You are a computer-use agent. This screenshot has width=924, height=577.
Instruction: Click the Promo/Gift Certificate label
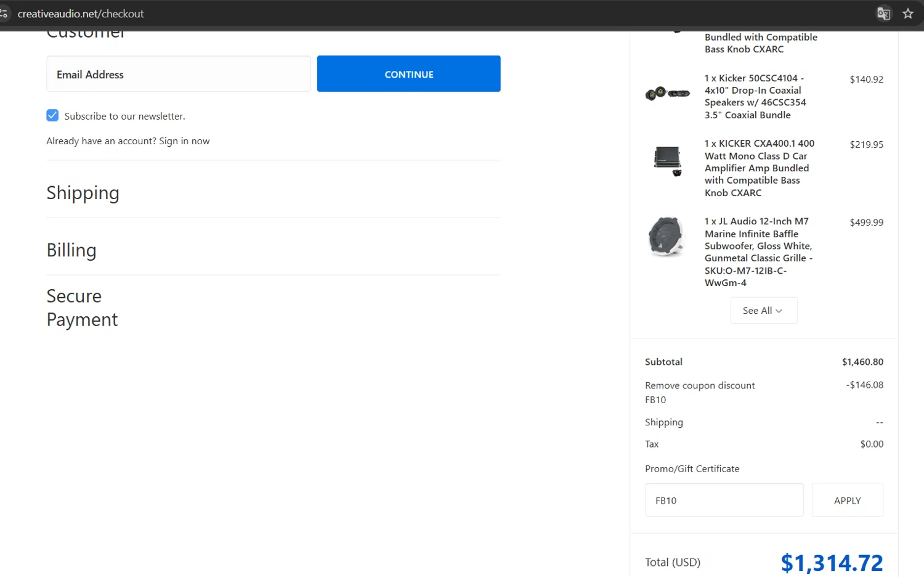pos(692,469)
